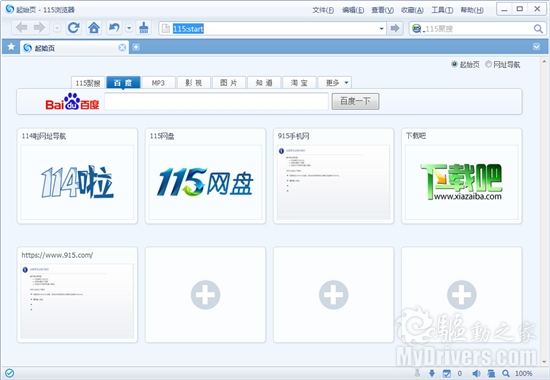The image size is (550, 380).
Task: Open the 编辑(E) menu
Action: click(353, 10)
